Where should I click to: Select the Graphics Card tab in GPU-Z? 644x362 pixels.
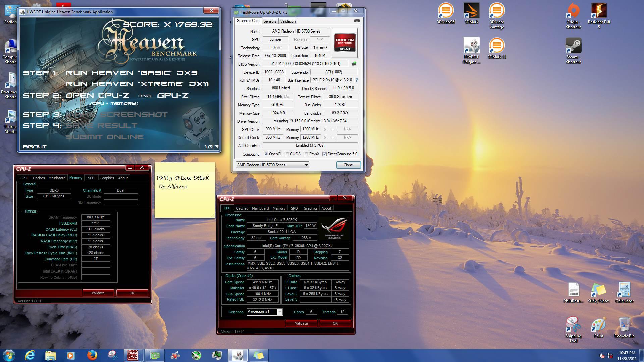pos(248,21)
